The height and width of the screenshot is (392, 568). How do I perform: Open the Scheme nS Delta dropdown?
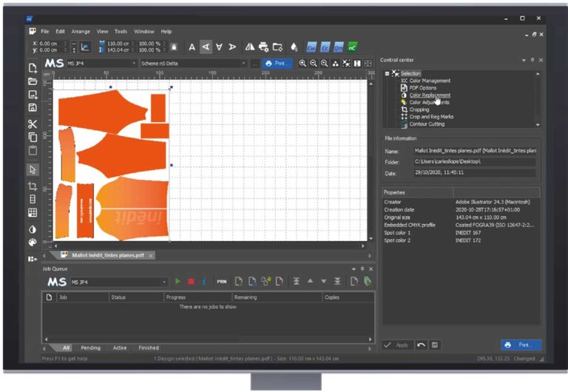[194, 64]
